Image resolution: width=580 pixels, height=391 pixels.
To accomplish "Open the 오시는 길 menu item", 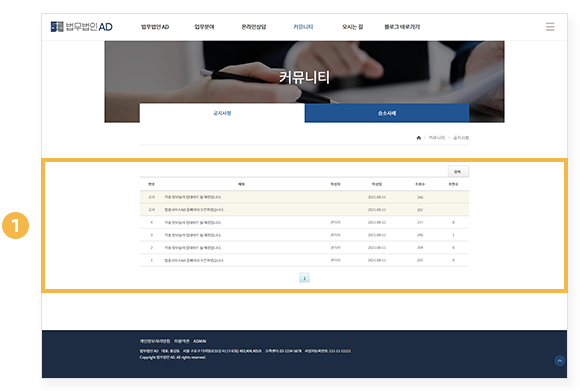I will [x=352, y=27].
